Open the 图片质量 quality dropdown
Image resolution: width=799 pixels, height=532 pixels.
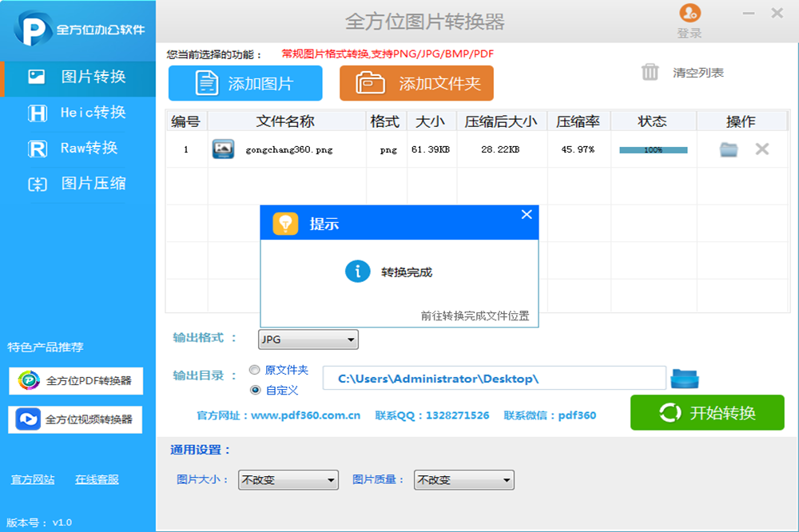pyautogui.click(x=463, y=480)
